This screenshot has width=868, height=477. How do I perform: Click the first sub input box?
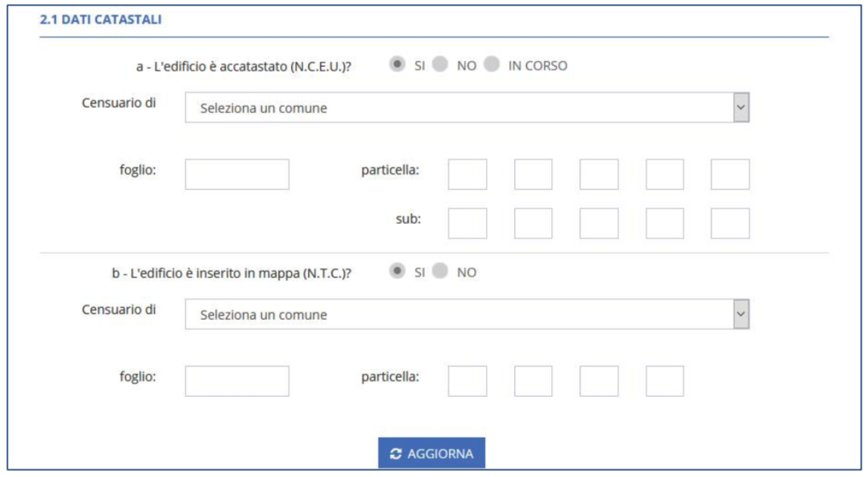click(467, 223)
